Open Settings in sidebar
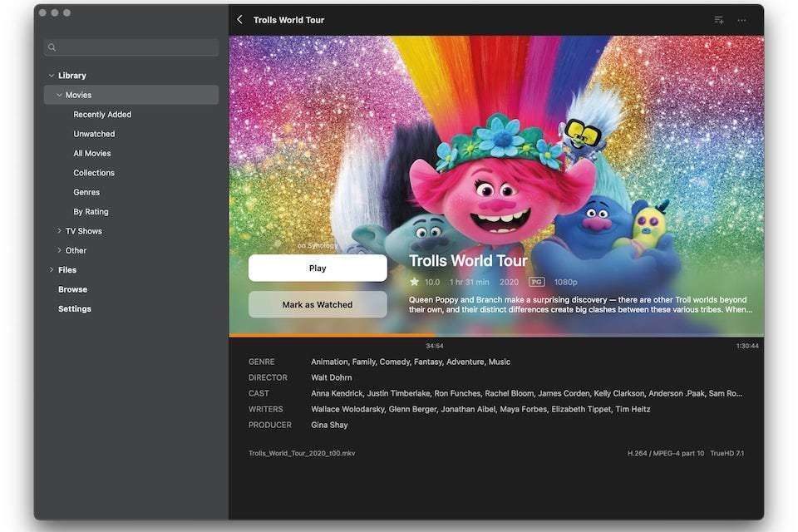 [x=75, y=308]
